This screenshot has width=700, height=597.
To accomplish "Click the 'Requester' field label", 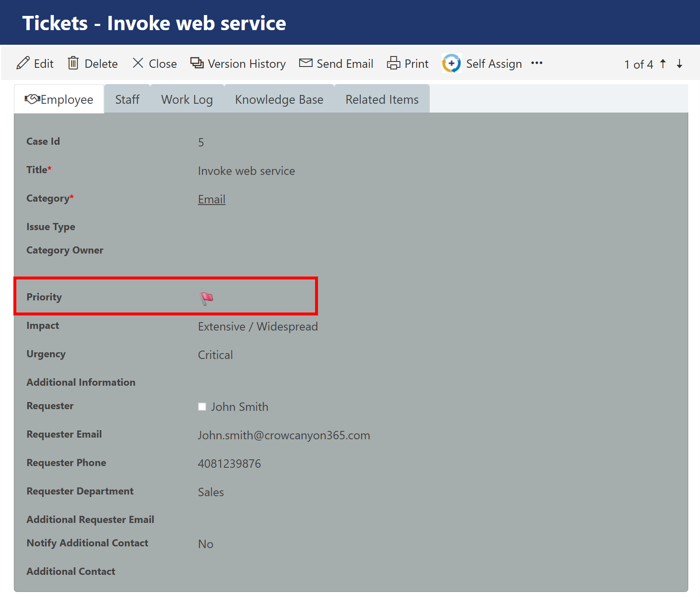I will pos(50,406).
